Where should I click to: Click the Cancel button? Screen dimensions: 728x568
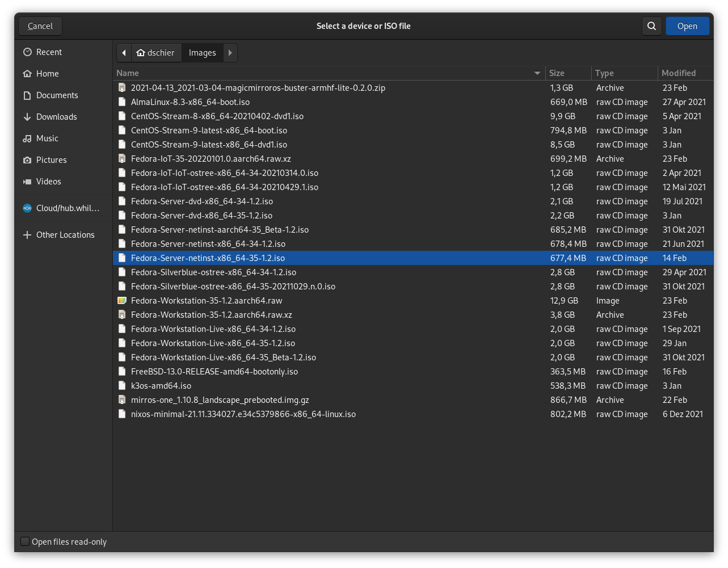tap(40, 26)
